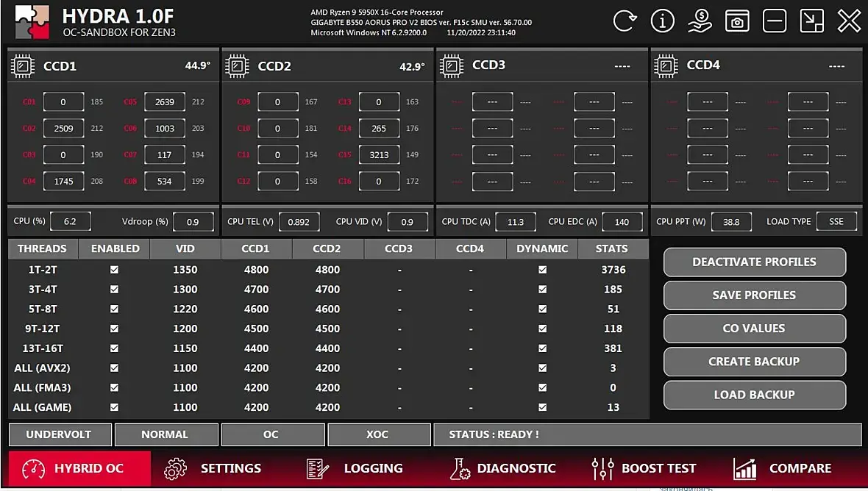Click VID value 1220 in 5T-8T row
Image resolution: width=868 pixels, height=491 pixels.
tap(185, 309)
